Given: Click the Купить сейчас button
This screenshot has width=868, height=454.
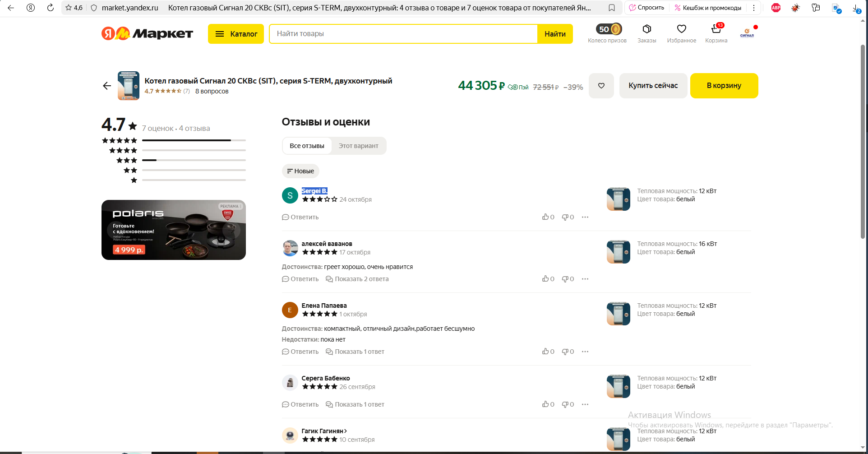Looking at the screenshot, I should (653, 86).
